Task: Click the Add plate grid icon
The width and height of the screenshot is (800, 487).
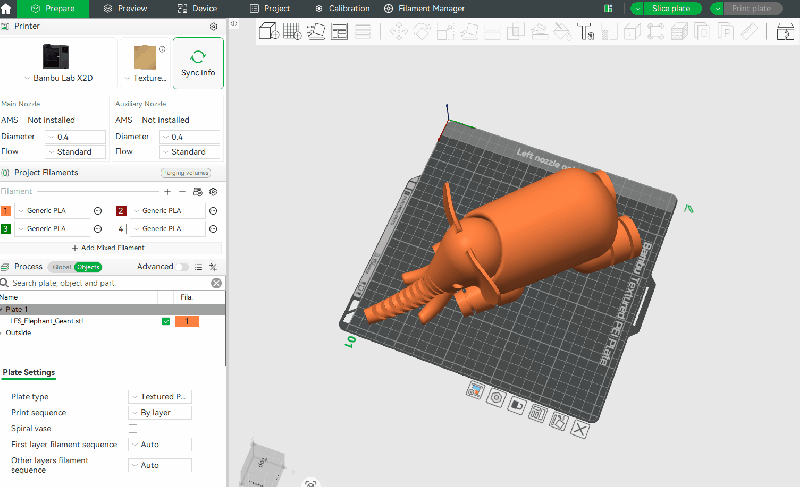Action: (292, 31)
